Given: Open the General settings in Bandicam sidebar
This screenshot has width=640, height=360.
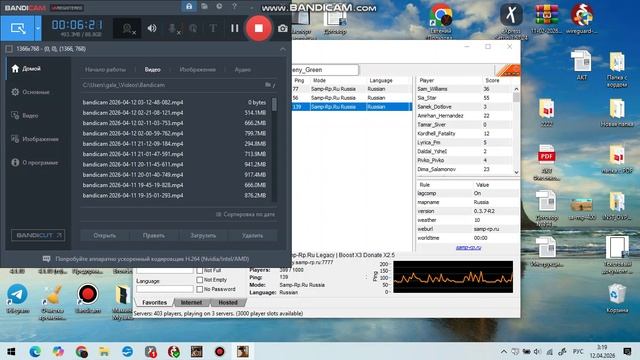Looking at the screenshot, I should 31,92.
